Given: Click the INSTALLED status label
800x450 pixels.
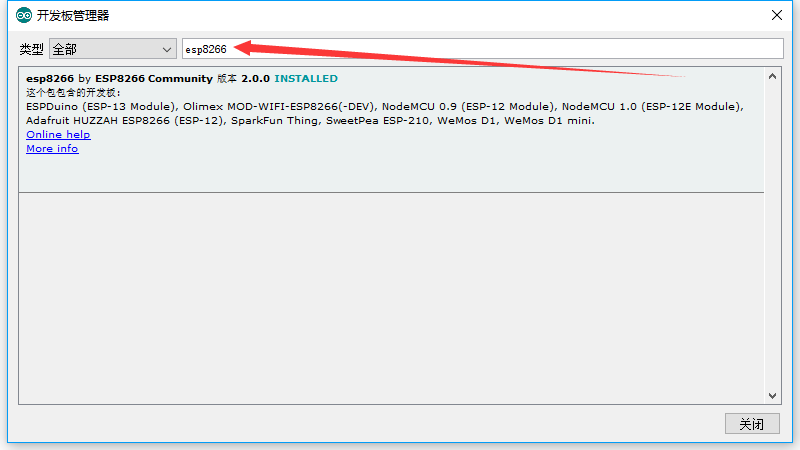Looking at the screenshot, I should [306, 78].
